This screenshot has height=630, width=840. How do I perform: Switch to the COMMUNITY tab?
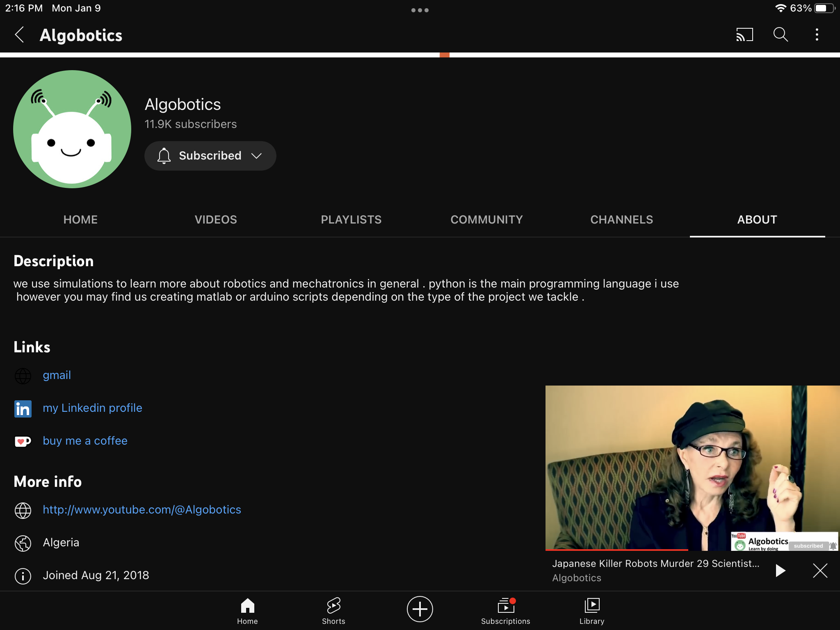(486, 220)
